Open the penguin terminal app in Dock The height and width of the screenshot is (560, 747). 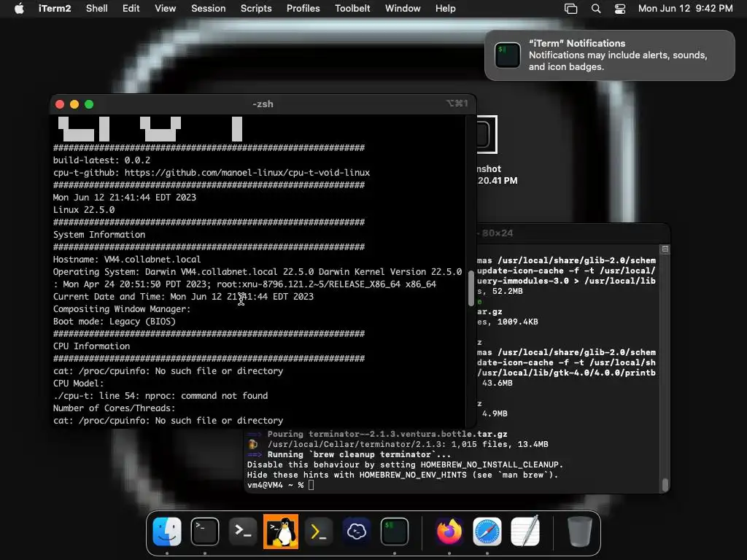(x=281, y=532)
